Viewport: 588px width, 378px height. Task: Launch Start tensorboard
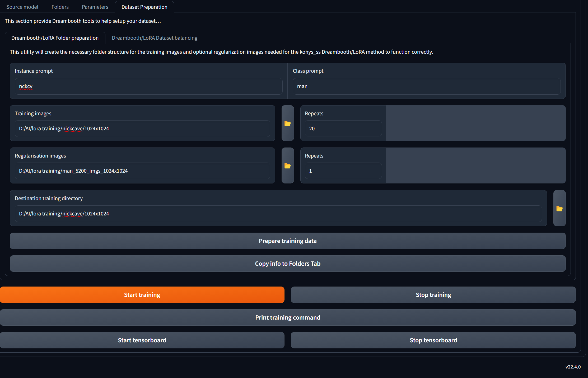point(142,340)
